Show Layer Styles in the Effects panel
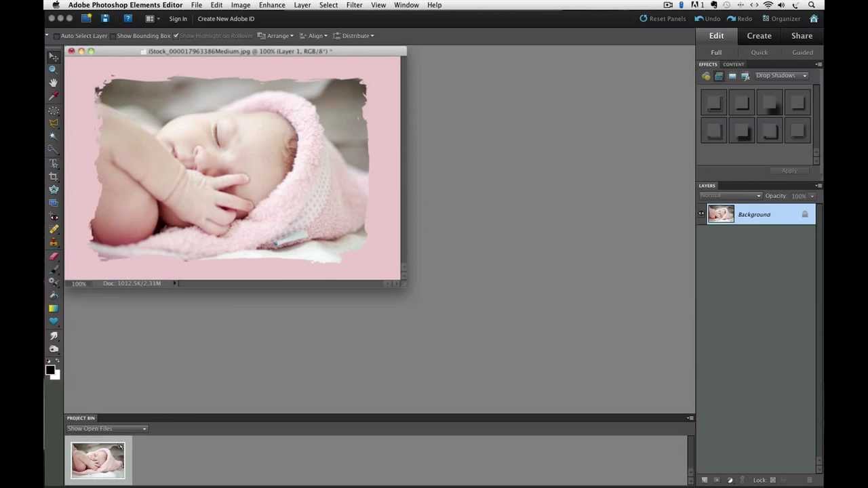 tap(719, 76)
